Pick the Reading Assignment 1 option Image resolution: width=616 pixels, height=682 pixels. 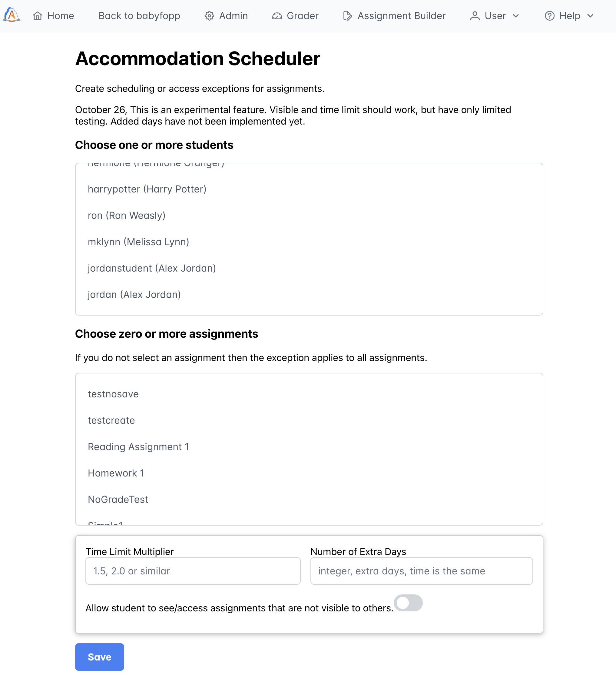coord(138,446)
